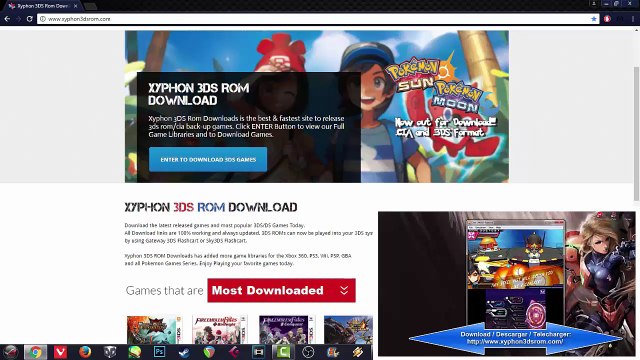
Task: Open the grey cube app in taskbar
Action: [x=110, y=352]
